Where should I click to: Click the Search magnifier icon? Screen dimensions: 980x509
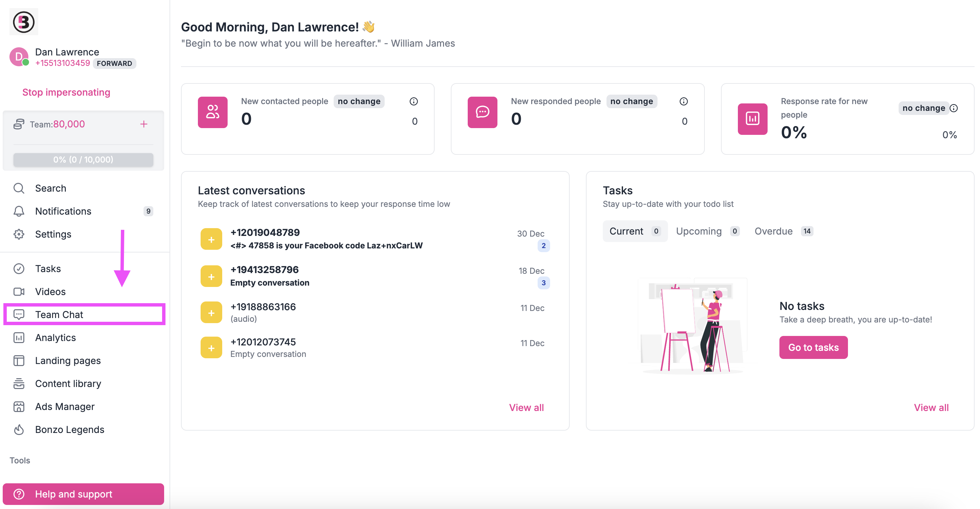coord(19,188)
